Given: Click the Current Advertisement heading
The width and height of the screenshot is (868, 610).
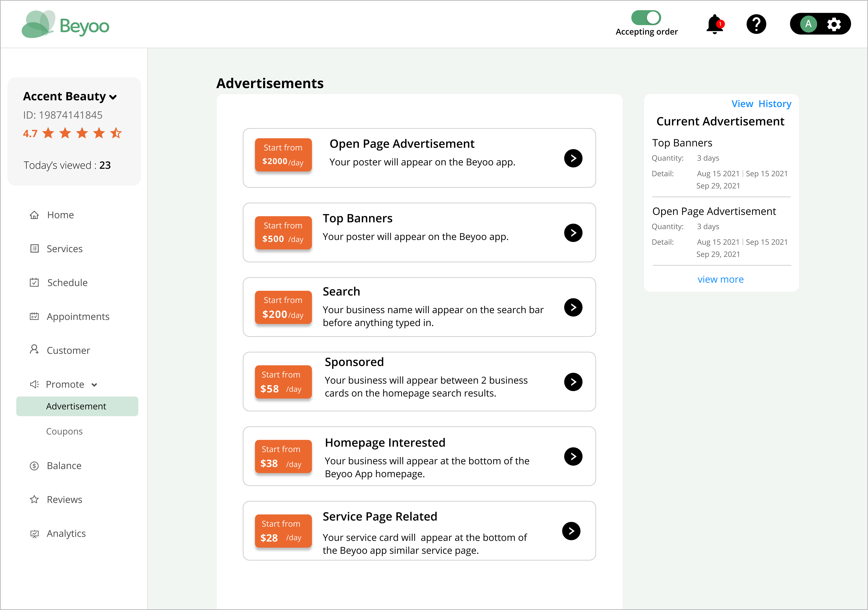Looking at the screenshot, I should pyautogui.click(x=720, y=121).
